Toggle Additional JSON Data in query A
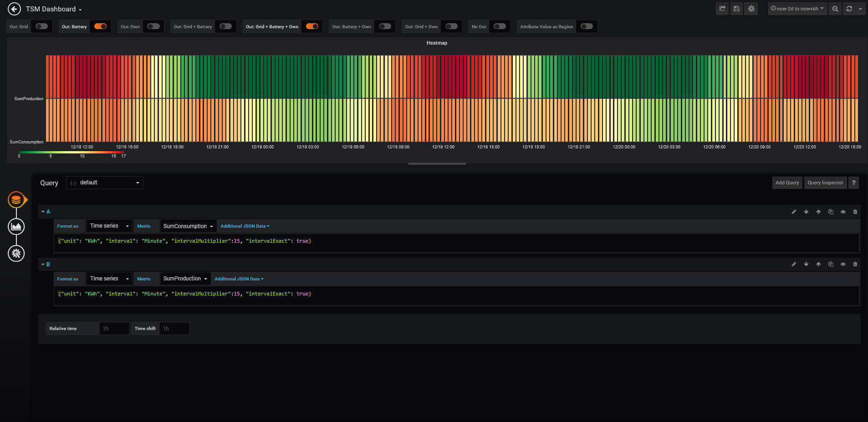This screenshot has height=422, width=868. point(245,226)
